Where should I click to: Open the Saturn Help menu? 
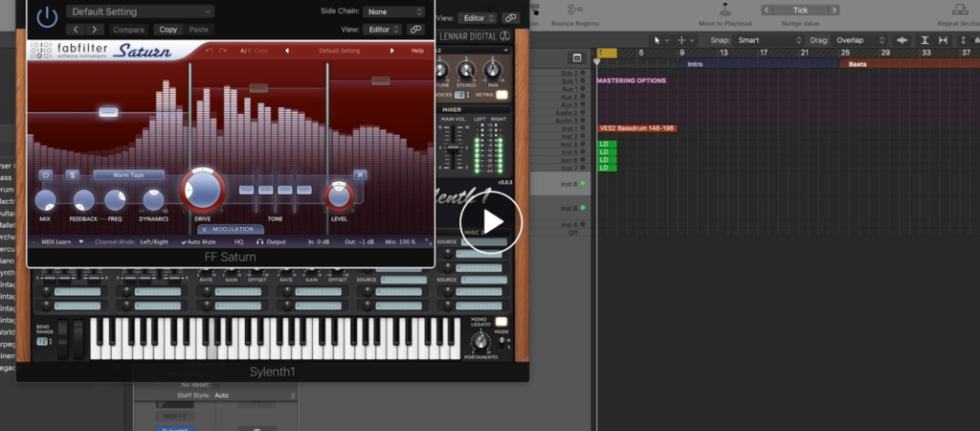pyautogui.click(x=417, y=50)
